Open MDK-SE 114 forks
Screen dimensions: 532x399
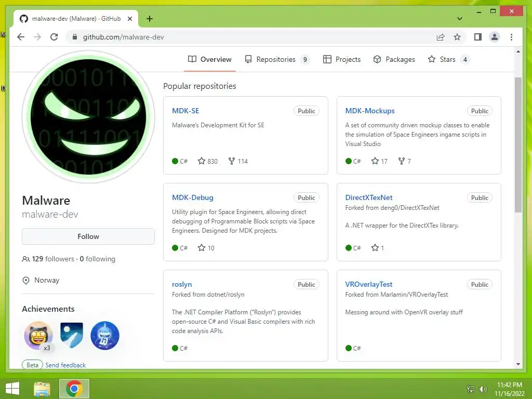(x=238, y=161)
